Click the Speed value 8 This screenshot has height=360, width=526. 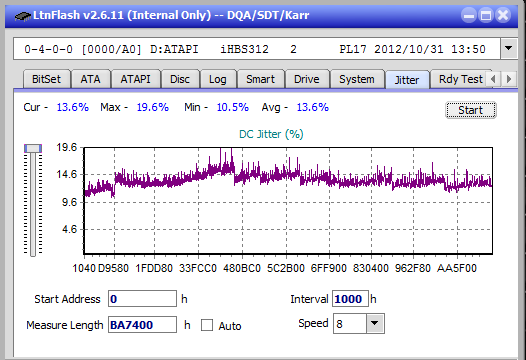(339, 324)
